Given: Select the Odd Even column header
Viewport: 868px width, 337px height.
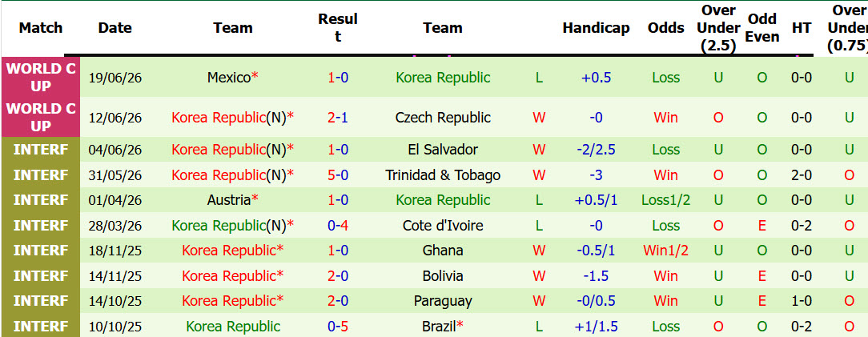Looking at the screenshot, I should pyautogui.click(x=763, y=28).
